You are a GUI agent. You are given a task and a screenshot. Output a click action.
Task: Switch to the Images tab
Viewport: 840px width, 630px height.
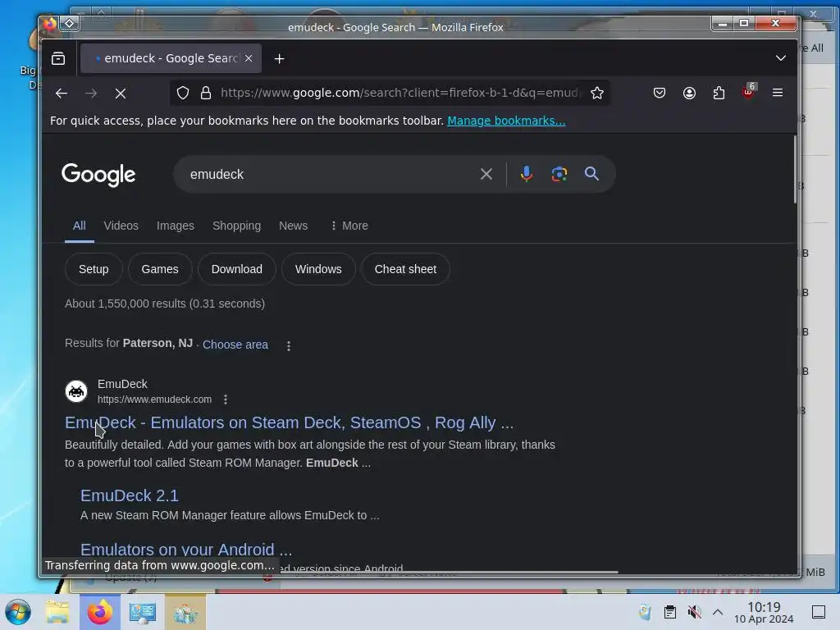click(176, 226)
